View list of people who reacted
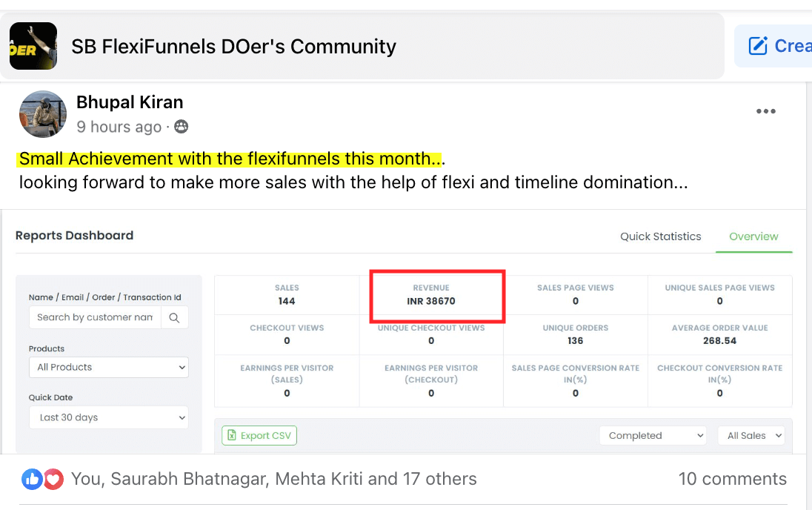Viewport: 812px width, 510px height. point(273,479)
